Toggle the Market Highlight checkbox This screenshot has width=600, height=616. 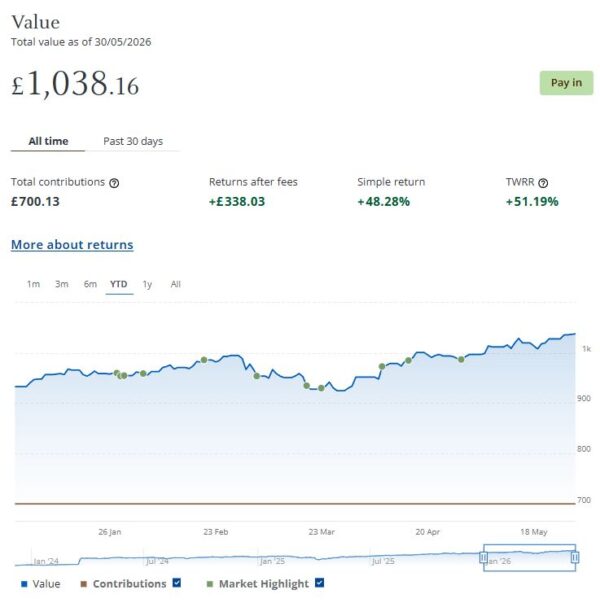(x=319, y=583)
